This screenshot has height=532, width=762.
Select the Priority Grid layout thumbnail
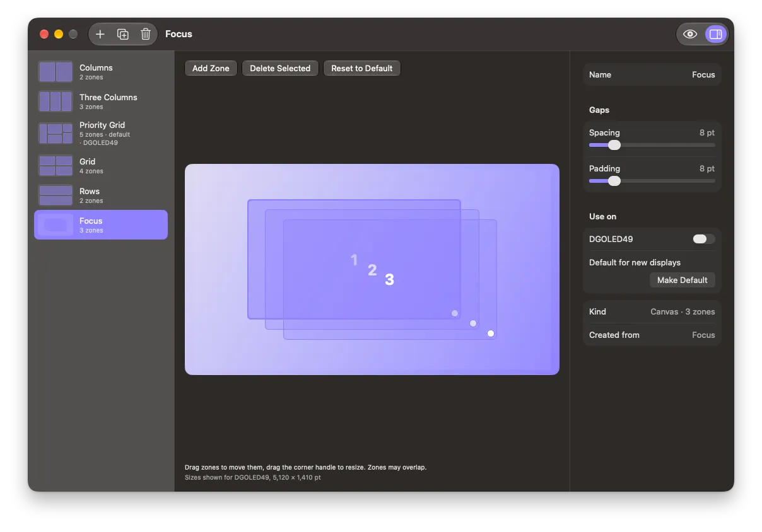tap(56, 134)
